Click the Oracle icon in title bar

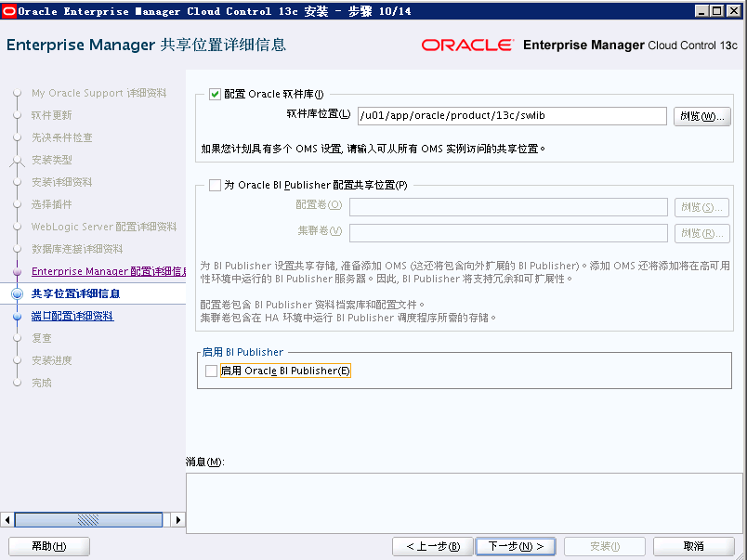(x=8, y=11)
